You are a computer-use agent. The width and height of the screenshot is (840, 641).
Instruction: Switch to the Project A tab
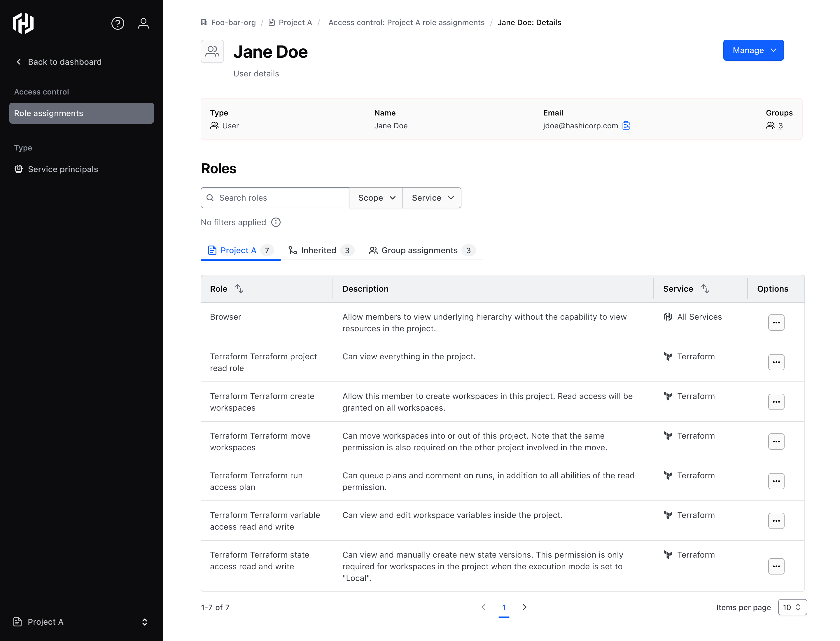pyautogui.click(x=241, y=250)
